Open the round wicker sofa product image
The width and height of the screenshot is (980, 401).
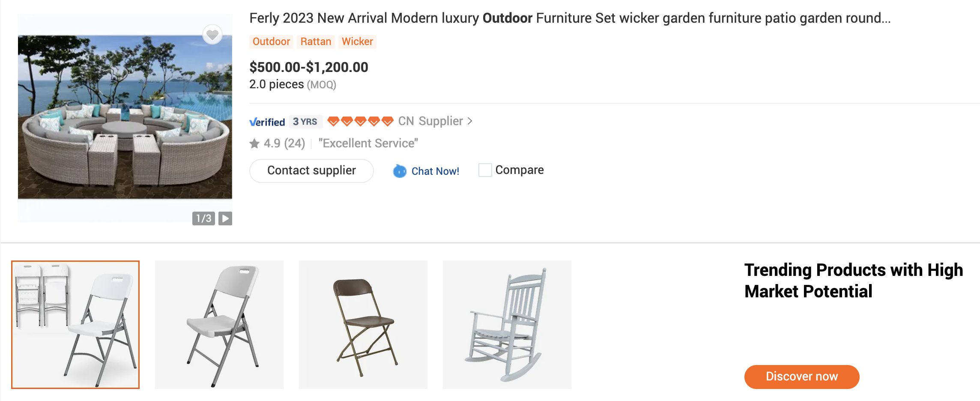click(125, 118)
